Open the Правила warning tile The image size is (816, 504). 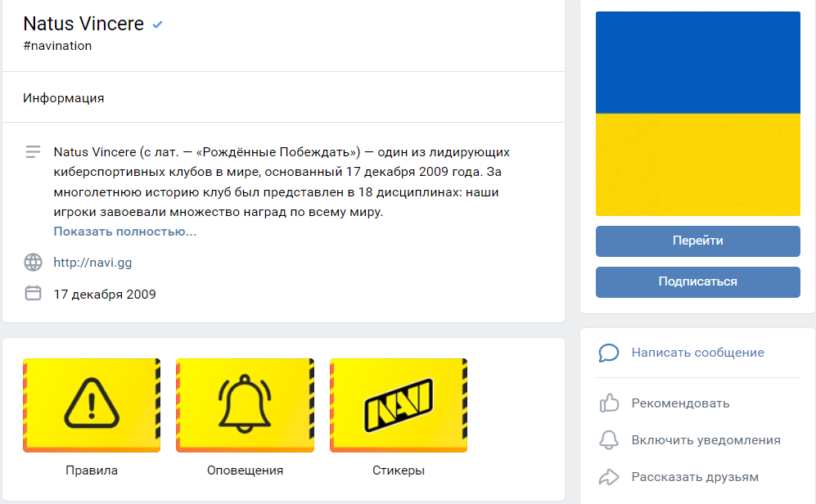coord(92,405)
